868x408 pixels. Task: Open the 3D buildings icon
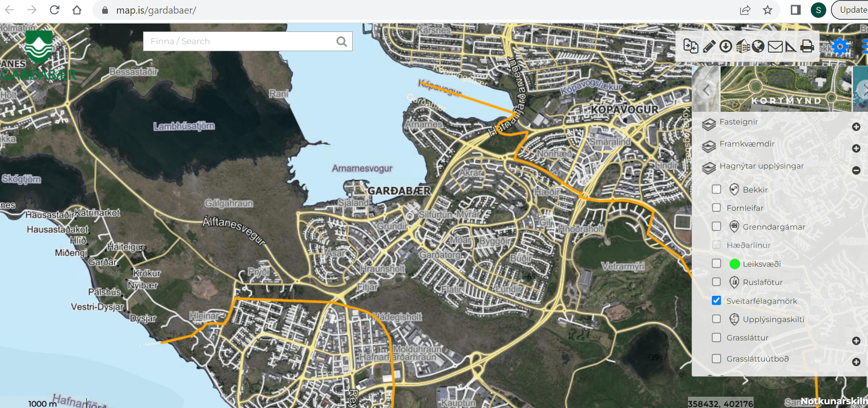tap(742, 46)
